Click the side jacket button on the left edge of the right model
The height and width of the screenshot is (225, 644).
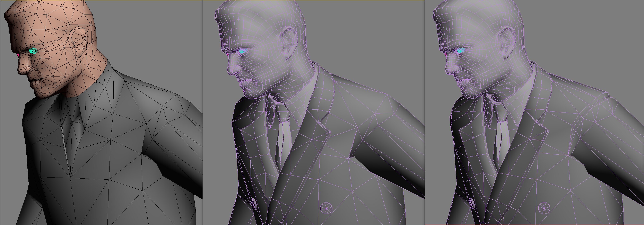472,204
